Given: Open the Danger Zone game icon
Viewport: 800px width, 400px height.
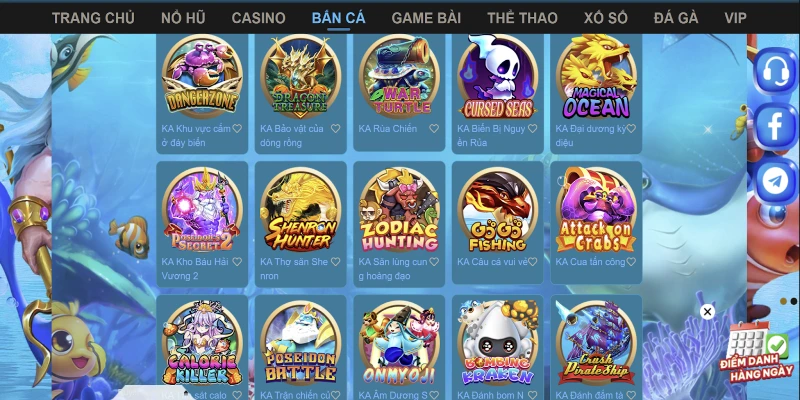Looking at the screenshot, I should pos(202,75).
